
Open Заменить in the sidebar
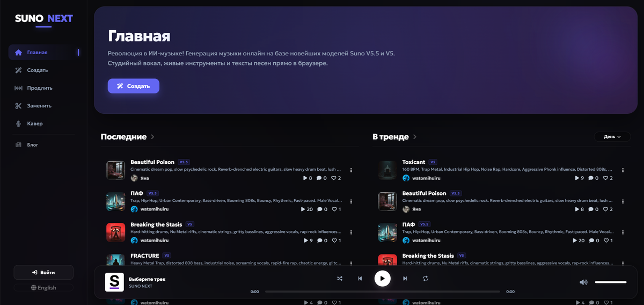(x=43, y=105)
